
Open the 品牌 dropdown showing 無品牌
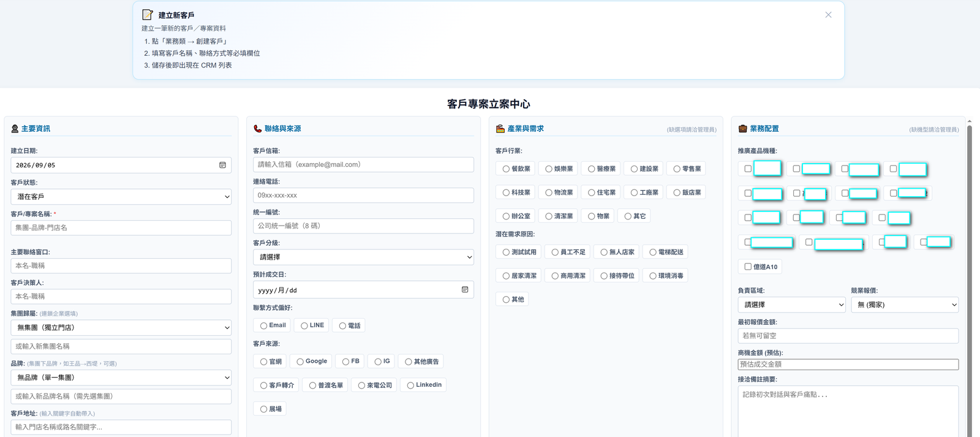click(121, 378)
